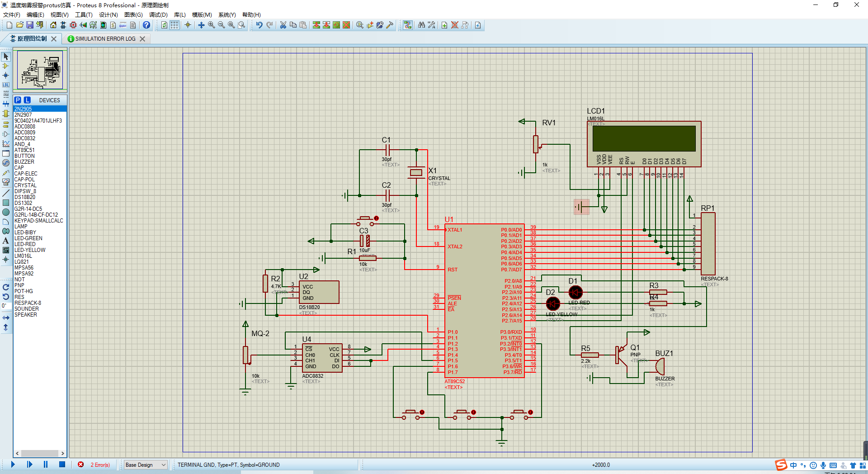View the 2 Error(s) status message
The height and width of the screenshot is (474, 868).
click(x=100, y=465)
